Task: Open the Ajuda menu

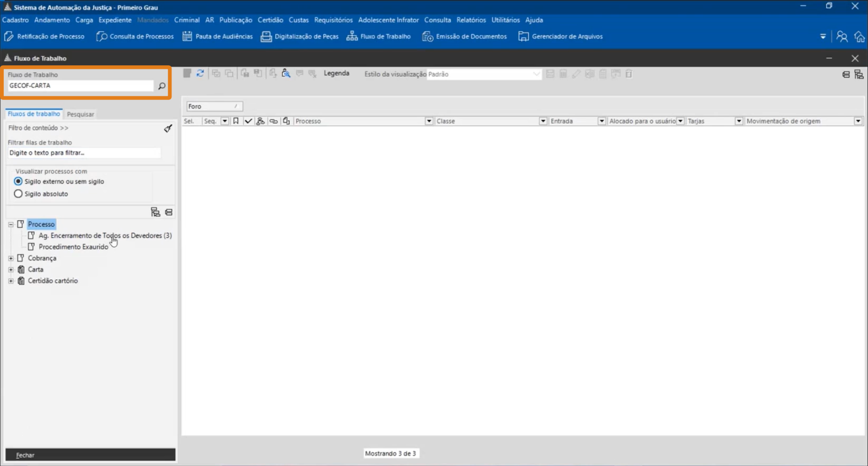Action: coord(534,20)
